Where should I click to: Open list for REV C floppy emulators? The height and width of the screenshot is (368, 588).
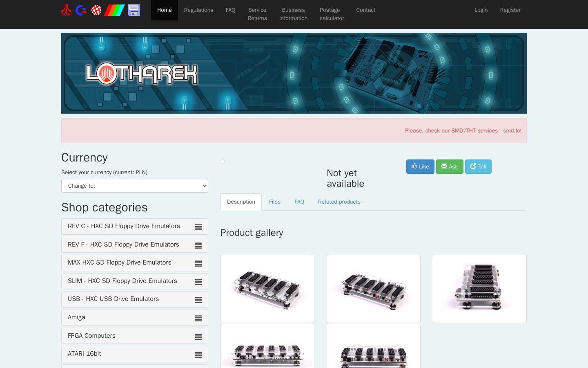point(198,227)
